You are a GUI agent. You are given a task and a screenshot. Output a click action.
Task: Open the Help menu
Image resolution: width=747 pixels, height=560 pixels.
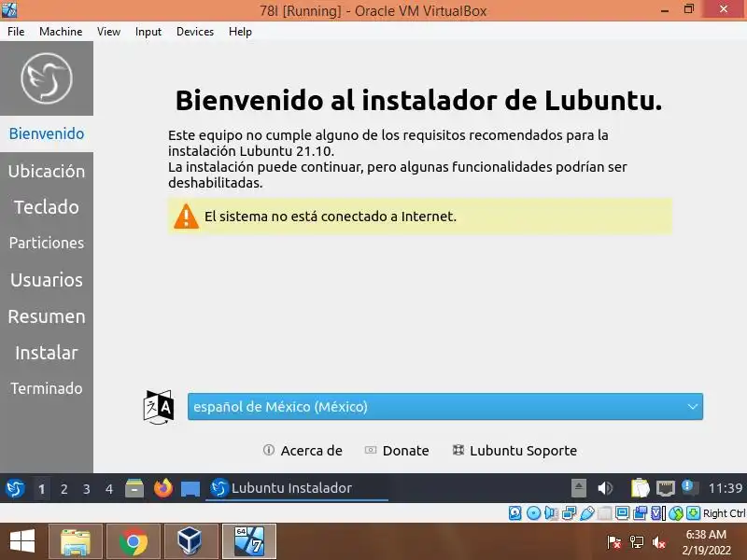pyautogui.click(x=240, y=32)
